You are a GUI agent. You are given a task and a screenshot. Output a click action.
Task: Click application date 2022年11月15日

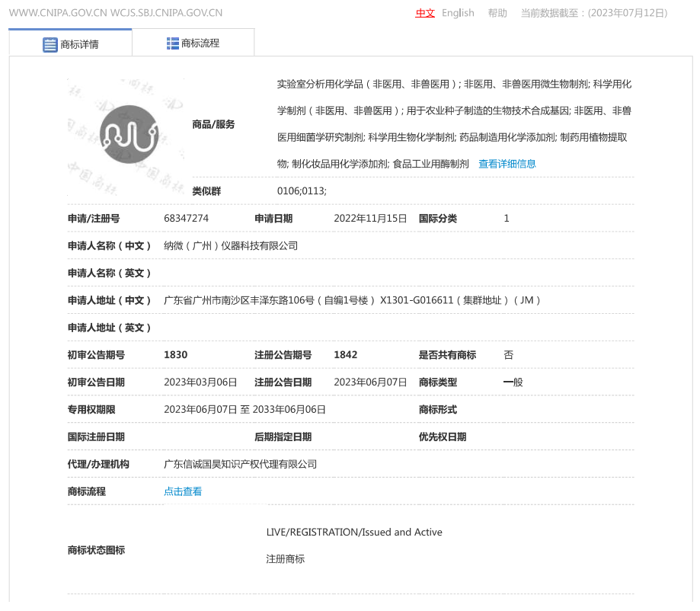click(x=370, y=218)
